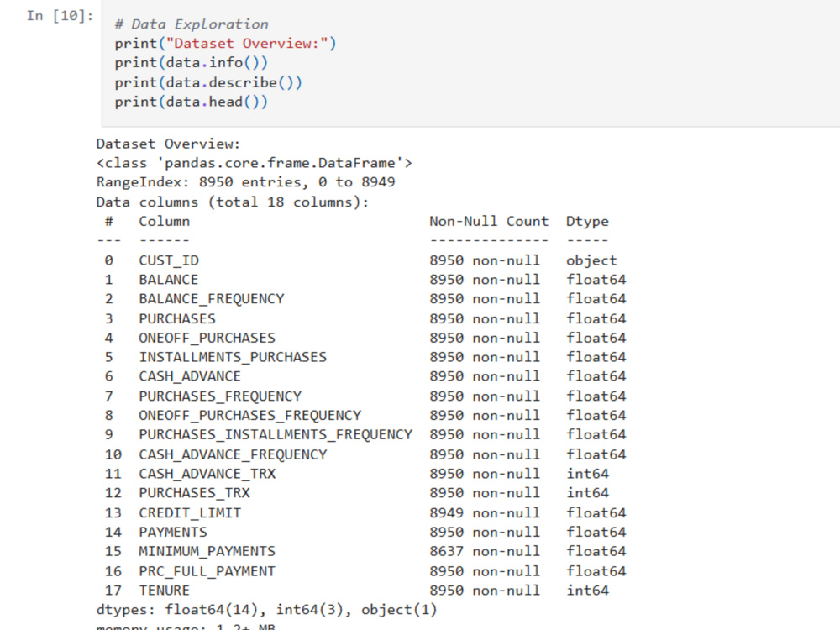Image resolution: width=840 pixels, height=630 pixels.
Task: Click the '8637 non-null' count for MINIMUM_PAYMENTS
Action: [485, 551]
